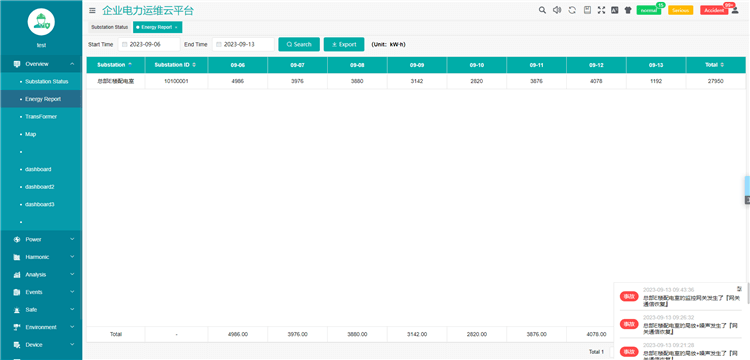The width and height of the screenshot is (750, 360).
Task: Click the refresh icon in top bar
Action: pos(572,10)
